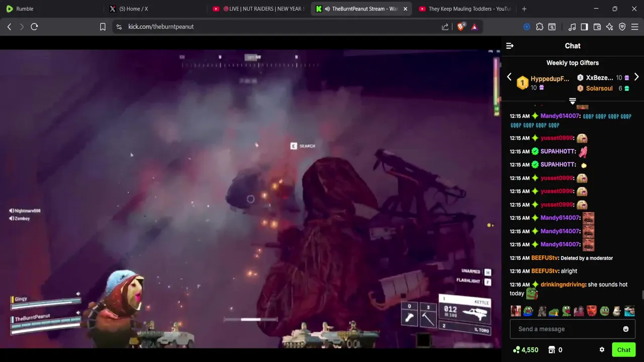Insert the first quick emote of woman
644x362 pixels.
click(x=516, y=311)
